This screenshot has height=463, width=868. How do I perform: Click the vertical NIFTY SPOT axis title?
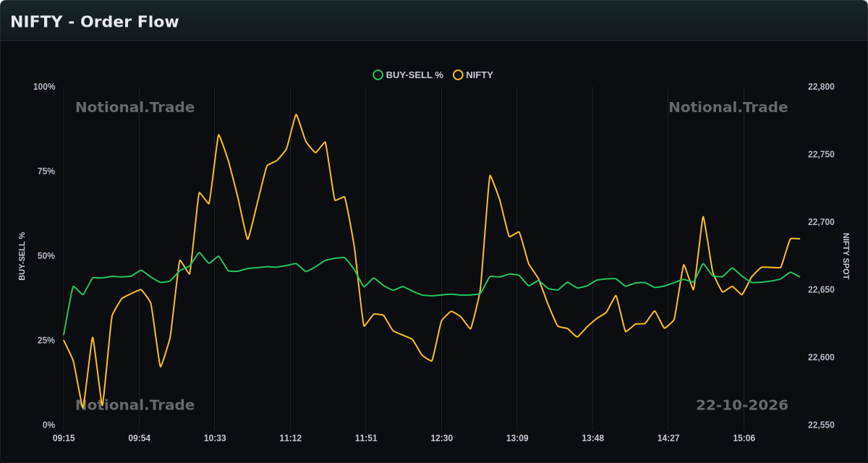coord(846,256)
